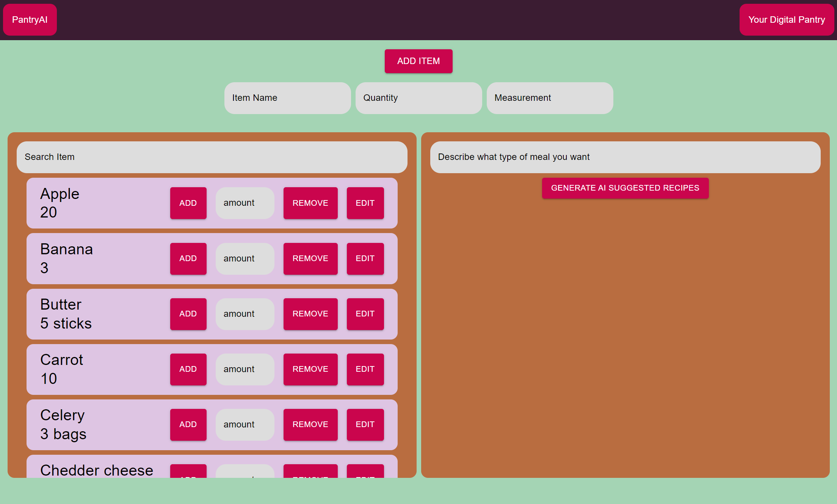Generate AI suggested recipes

coord(625,188)
